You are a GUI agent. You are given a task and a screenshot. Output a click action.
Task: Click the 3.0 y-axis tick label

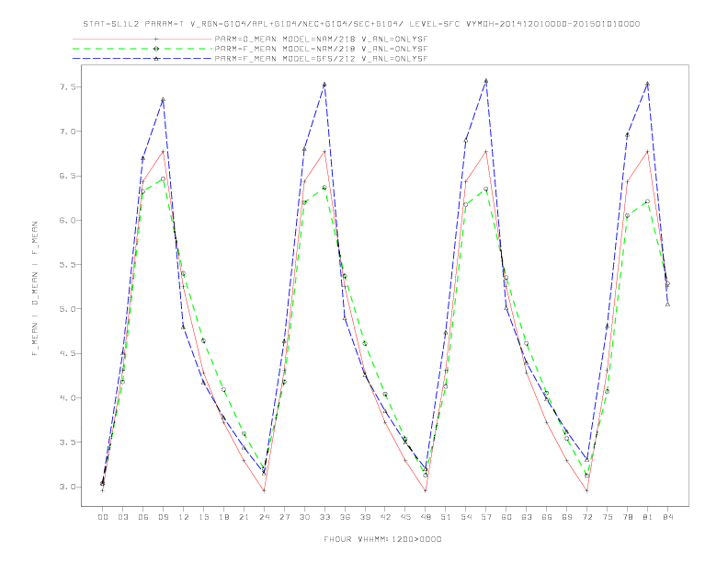(x=67, y=487)
